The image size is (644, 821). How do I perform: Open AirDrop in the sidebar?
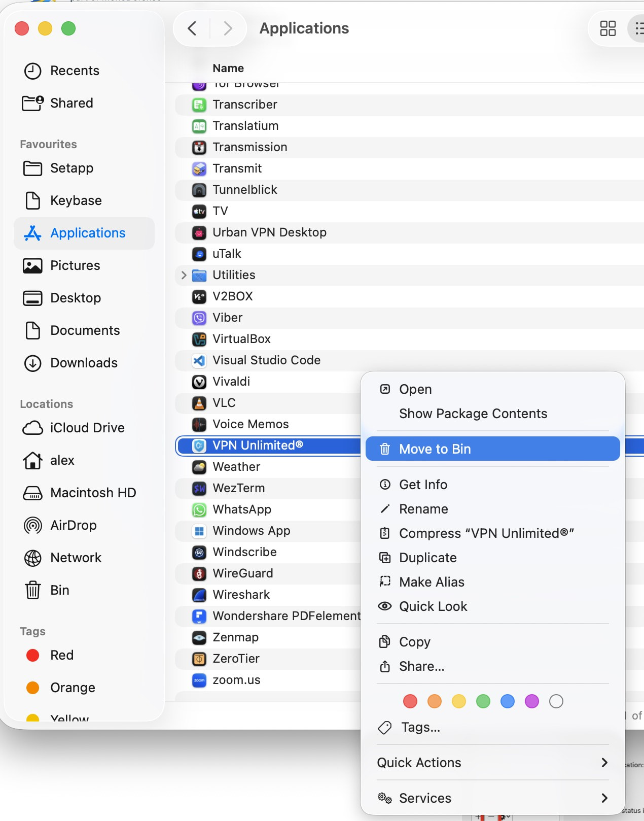coord(73,525)
